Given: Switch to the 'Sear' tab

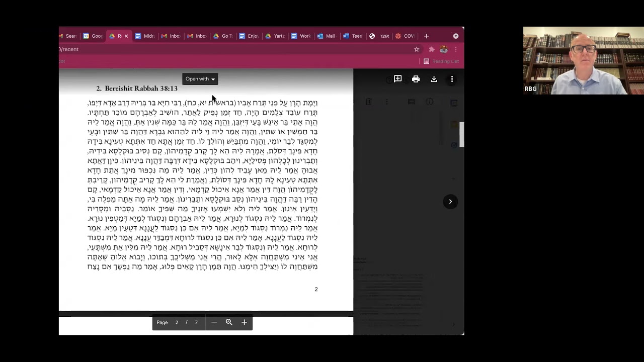Looking at the screenshot, I should [68, 36].
